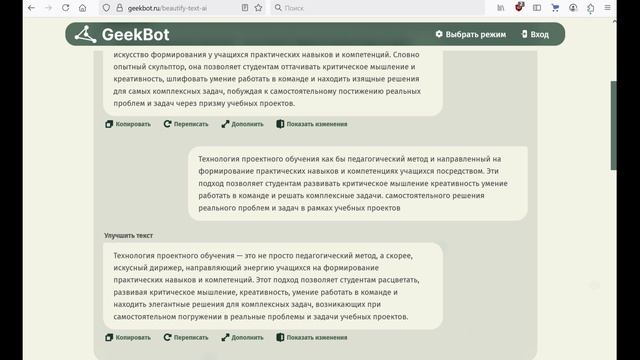The width and height of the screenshot is (640, 360).
Task: Click the GeekBot logo
Action: pyautogui.click(x=122, y=34)
